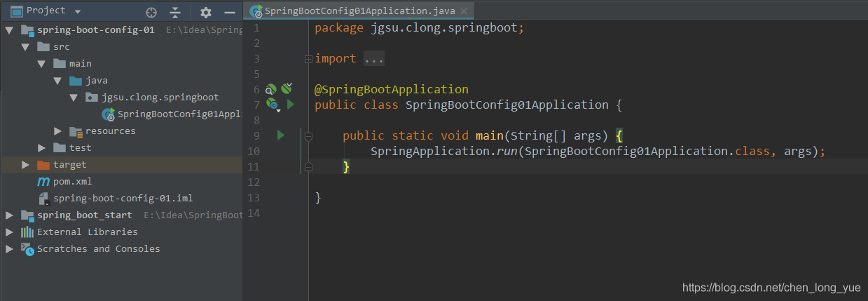
Task: Select pom.xml file
Action: click(121, 182)
